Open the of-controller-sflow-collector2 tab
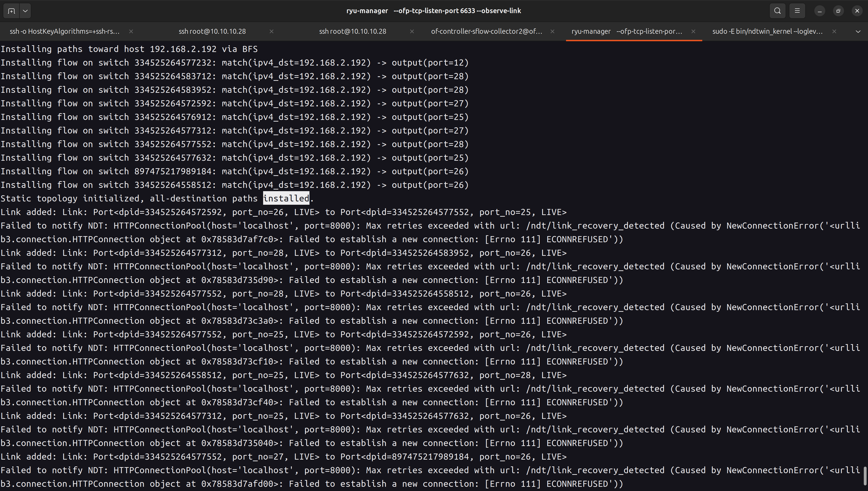Viewport: 868px width, 491px height. coord(486,31)
